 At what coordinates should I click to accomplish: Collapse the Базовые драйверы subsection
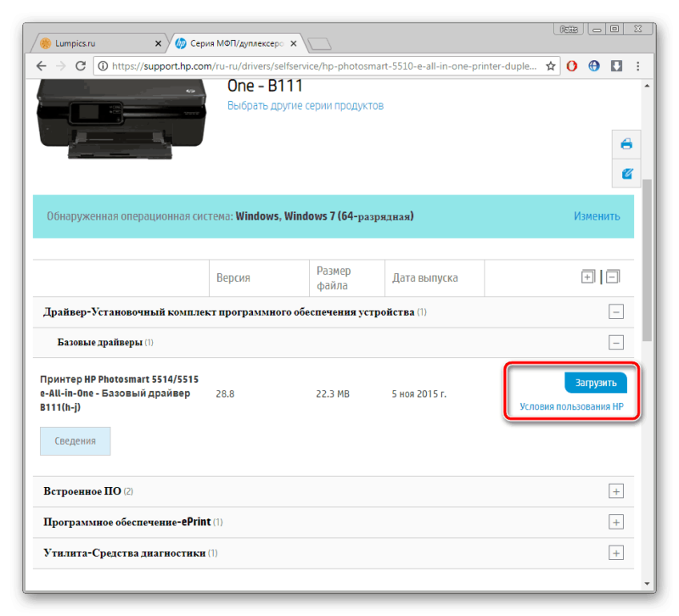point(616,343)
